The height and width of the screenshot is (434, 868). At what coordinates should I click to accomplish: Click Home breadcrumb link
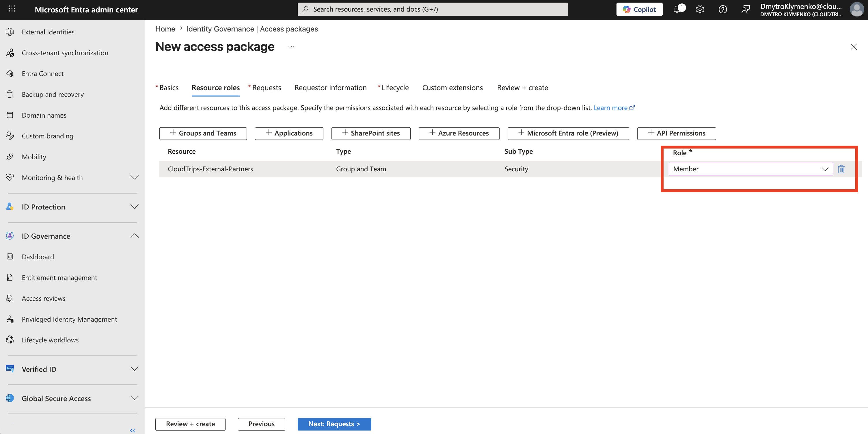[165, 29]
